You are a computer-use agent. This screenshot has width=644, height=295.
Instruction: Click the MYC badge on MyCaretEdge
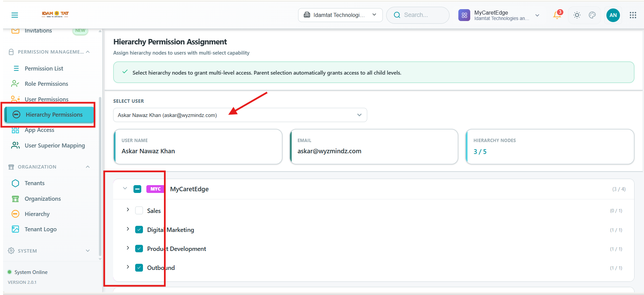[155, 189]
